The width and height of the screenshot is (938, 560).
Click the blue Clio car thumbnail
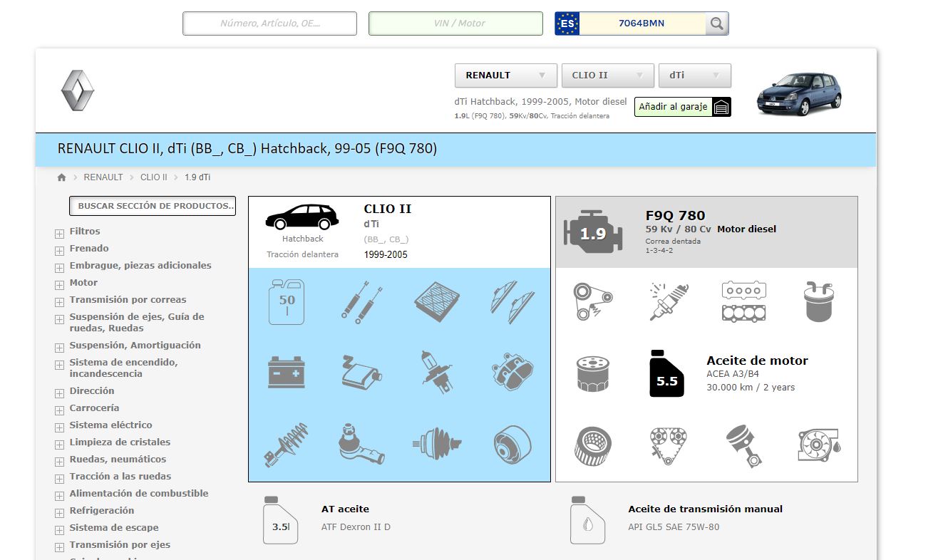(799, 93)
